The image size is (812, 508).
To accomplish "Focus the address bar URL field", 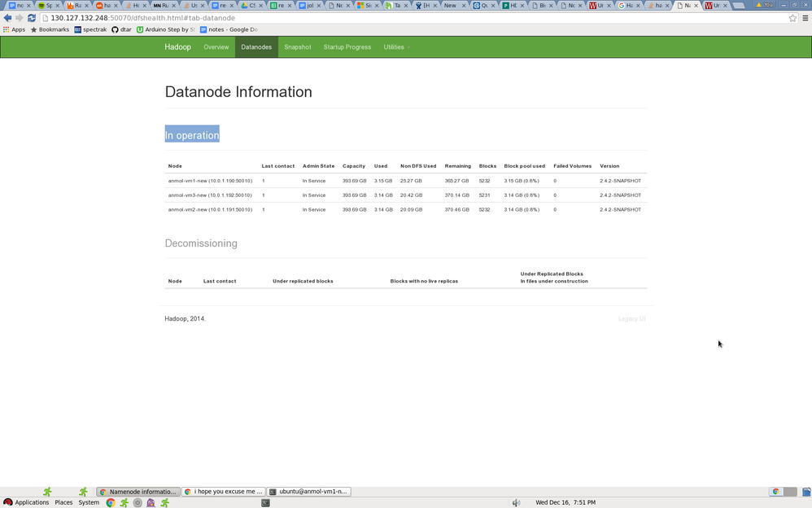I will [413, 18].
